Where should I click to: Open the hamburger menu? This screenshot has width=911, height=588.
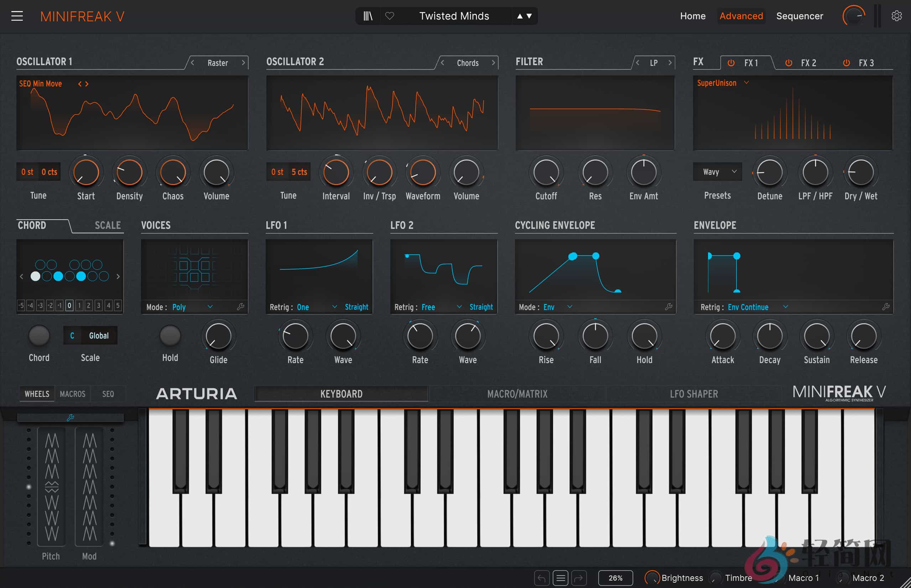pyautogui.click(x=17, y=16)
